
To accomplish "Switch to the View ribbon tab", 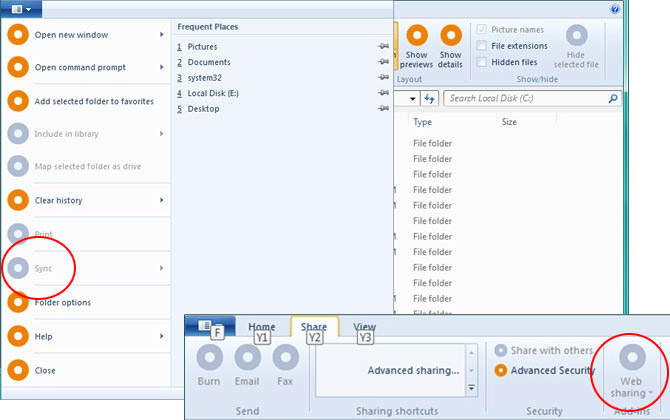I will pos(364,327).
